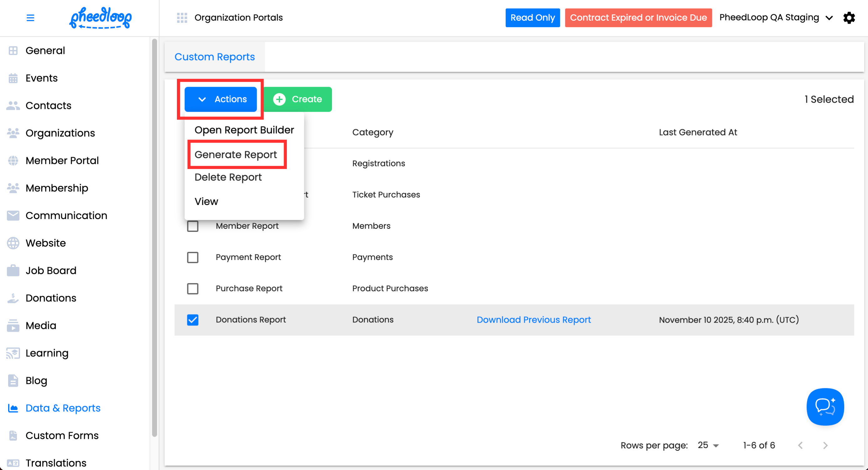This screenshot has width=868, height=470.
Task: Click the Donations hand icon
Action: [x=13, y=298]
